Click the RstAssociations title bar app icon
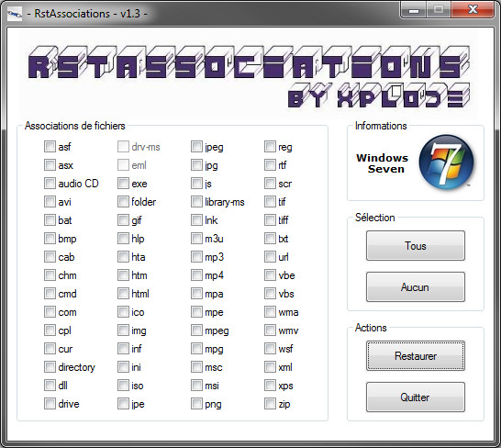 pos(15,14)
